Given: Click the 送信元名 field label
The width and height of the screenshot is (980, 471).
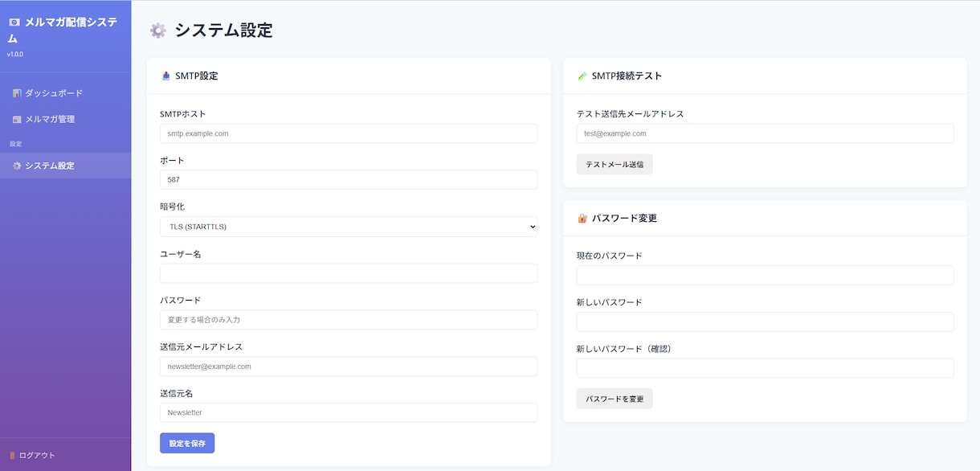Looking at the screenshot, I should click(x=176, y=394).
